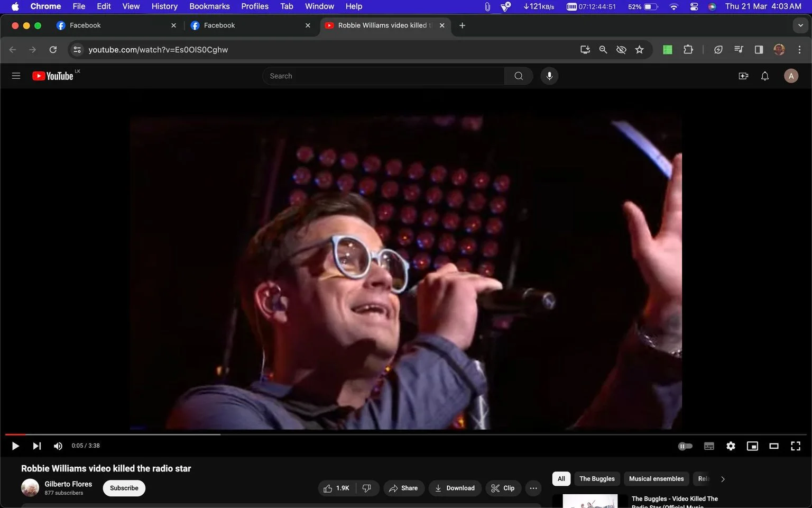The width and height of the screenshot is (812, 508).
Task: Dislike this video
Action: (x=367, y=488)
